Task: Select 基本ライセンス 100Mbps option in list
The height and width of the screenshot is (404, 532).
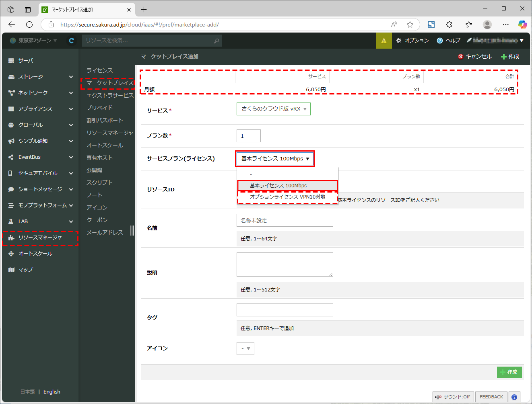Action: (x=287, y=186)
